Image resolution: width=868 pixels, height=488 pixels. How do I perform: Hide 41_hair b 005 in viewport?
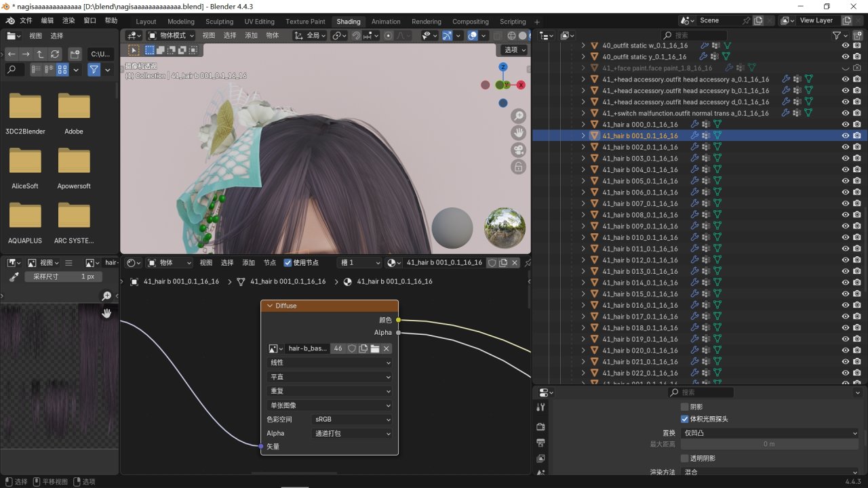(845, 181)
